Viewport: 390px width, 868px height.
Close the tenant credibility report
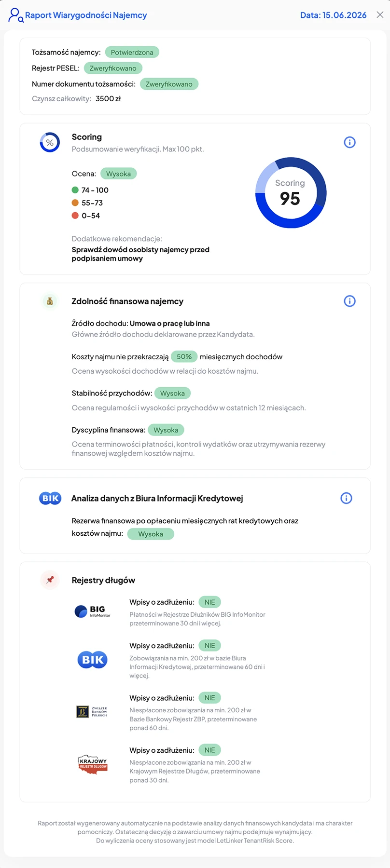point(380,15)
